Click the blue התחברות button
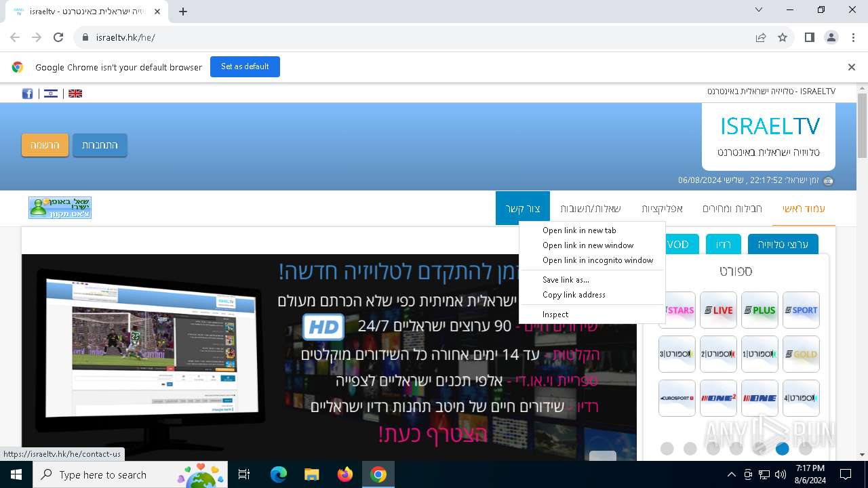Viewport: 868px width, 488px height. 100,145
